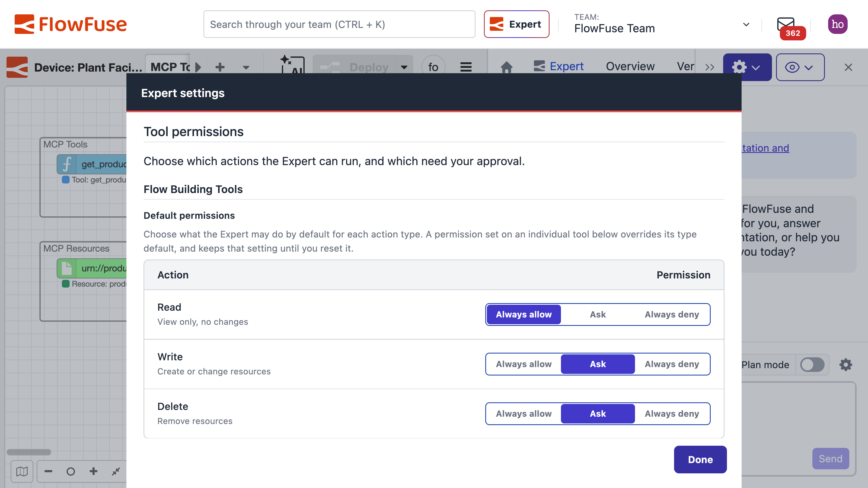This screenshot has width=868, height=488.
Task: Close the side drawer with X
Action: coord(848,67)
